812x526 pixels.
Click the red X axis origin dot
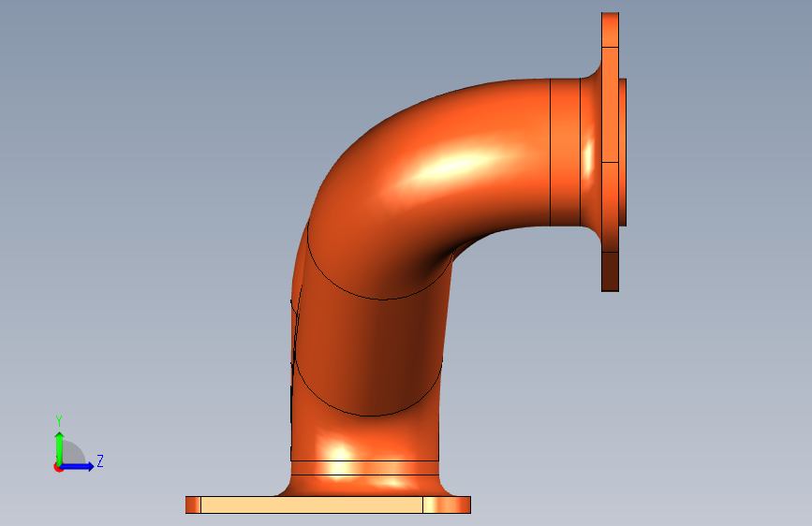pyautogui.click(x=58, y=467)
